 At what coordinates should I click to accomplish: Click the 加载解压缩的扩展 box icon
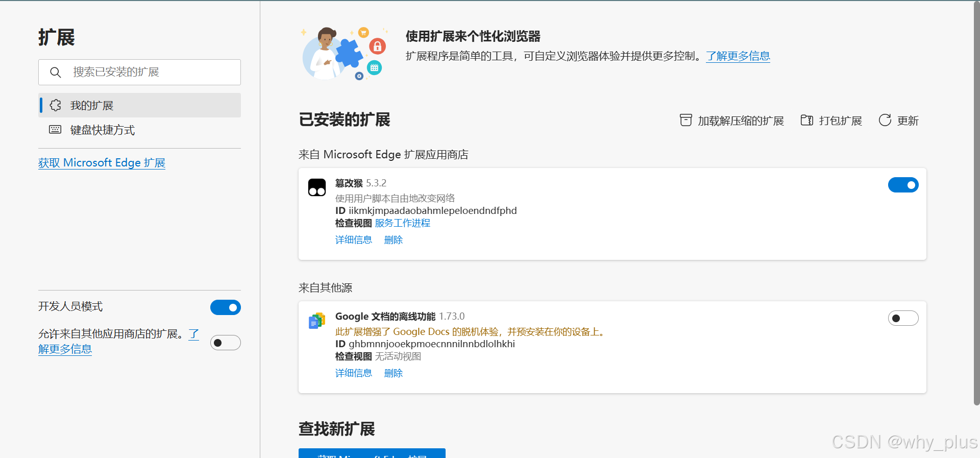click(686, 120)
